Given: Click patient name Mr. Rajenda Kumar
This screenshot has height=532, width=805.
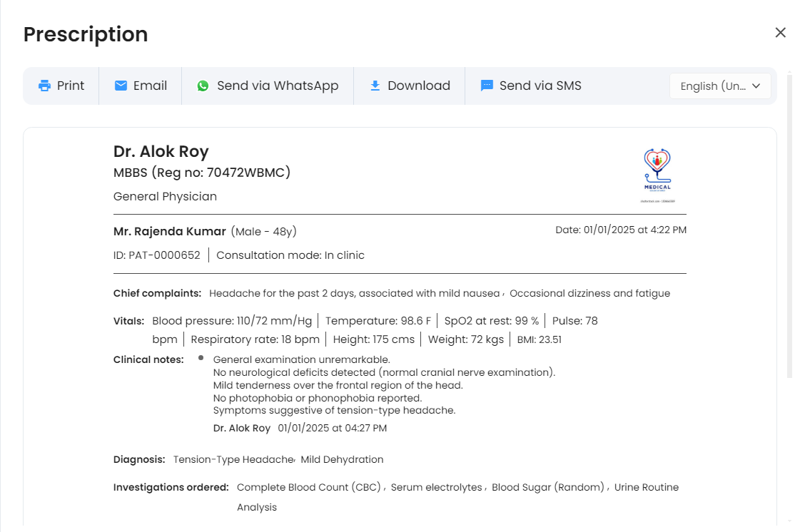Looking at the screenshot, I should point(169,231).
